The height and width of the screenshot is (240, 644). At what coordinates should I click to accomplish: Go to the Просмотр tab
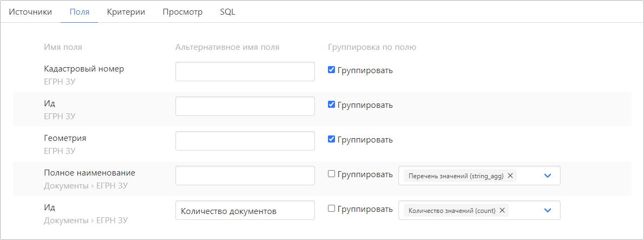pyautogui.click(x=182, y=12)
